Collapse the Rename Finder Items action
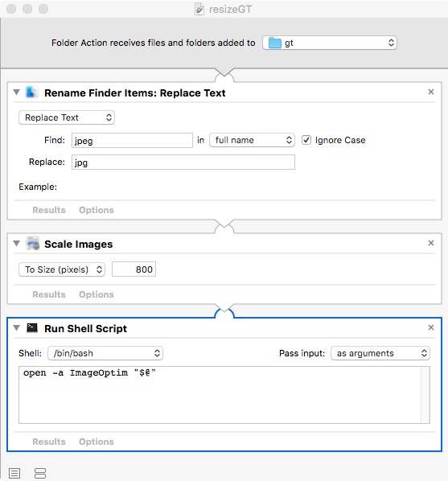This screenshot has width=448, height=481. 17,92
